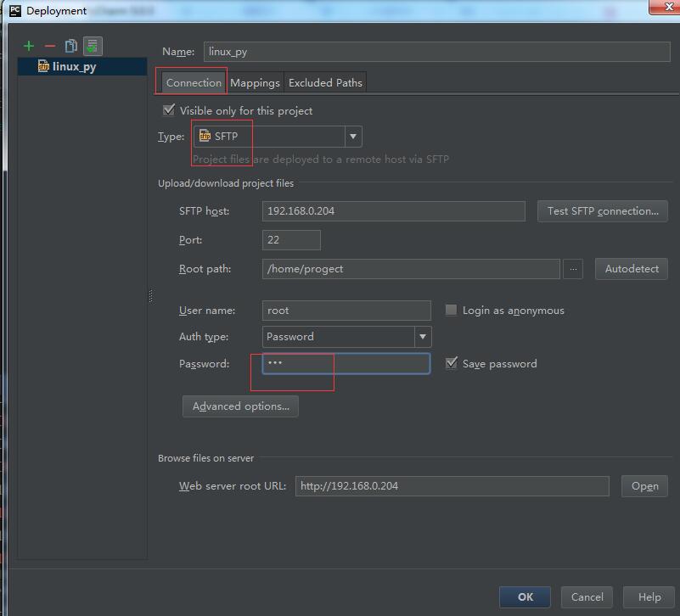Click the use as default server icon
This screenshot has width=680, height=616.
point(92,46)
